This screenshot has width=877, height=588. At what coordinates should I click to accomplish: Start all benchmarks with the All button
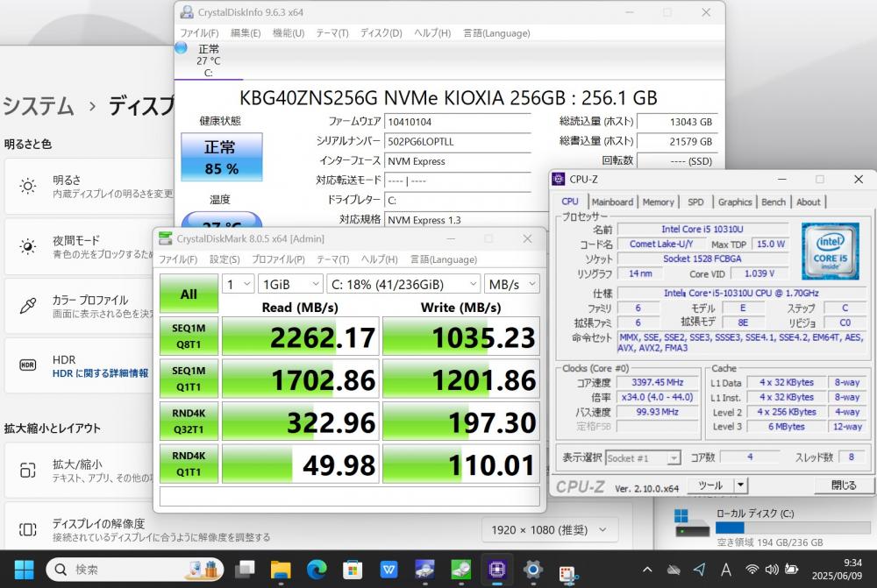pos(189,294)
